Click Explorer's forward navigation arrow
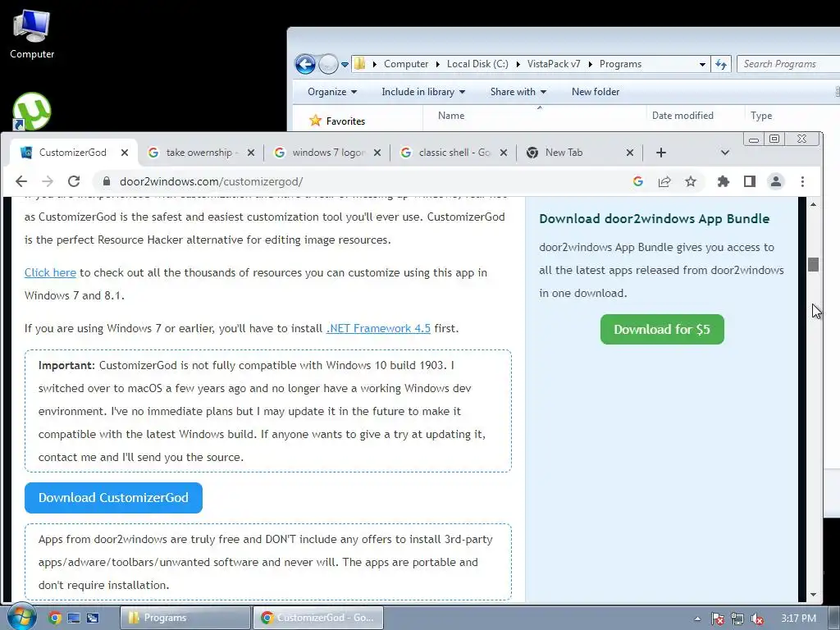The width and height of the screenshot is (840, 630). point(328,64)
